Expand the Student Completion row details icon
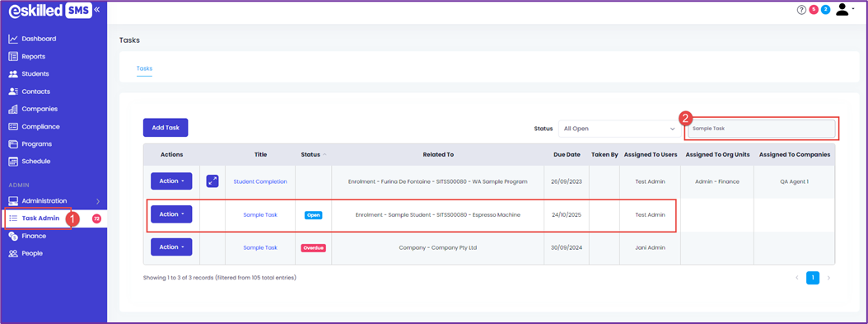Viewport: 868px width, 324px height. (212, 181)
